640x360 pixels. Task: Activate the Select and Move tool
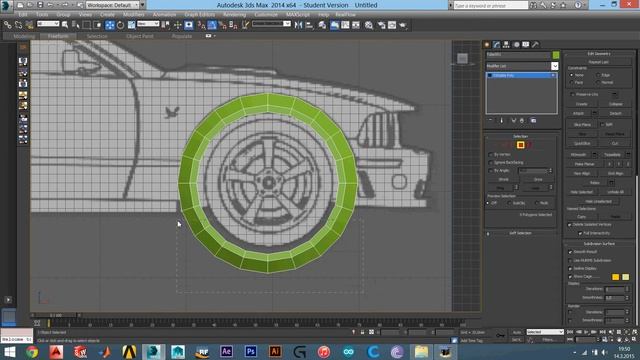coord(110,25)
